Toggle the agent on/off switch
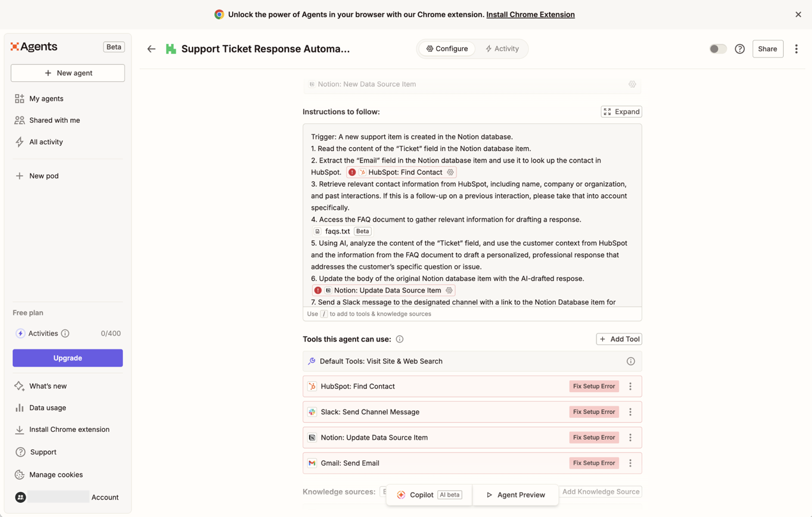Viewport: 812px width, 517px height. click(717, 49)
